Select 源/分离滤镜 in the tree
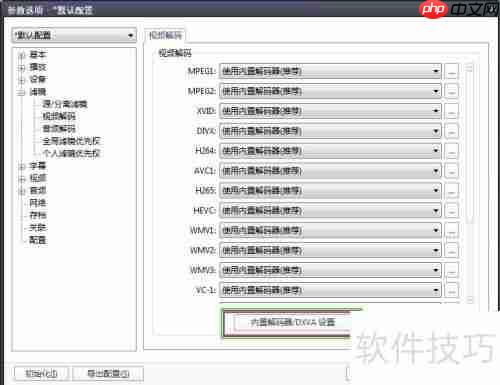The image size is (500, 385). tap(65, 104)
